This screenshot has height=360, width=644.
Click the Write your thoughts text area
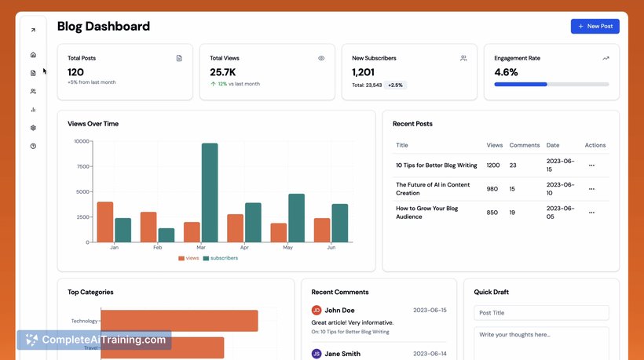point(541,344)
